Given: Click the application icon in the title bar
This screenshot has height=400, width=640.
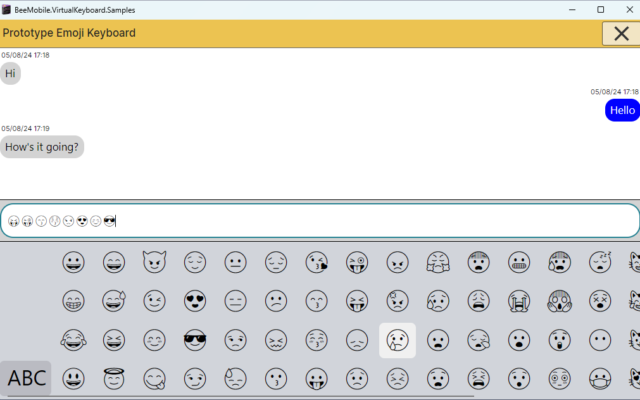Looking at the screenshot, I should pos(6,10).
